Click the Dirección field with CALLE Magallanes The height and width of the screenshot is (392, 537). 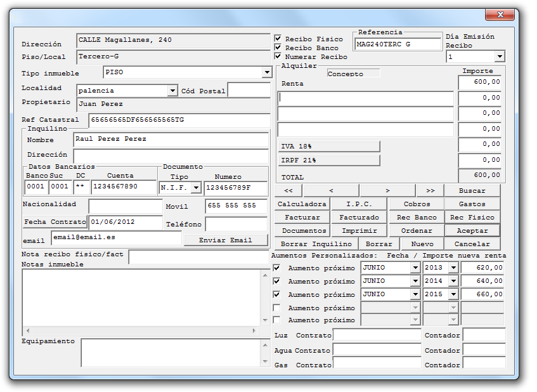click(x=173, y=41)
